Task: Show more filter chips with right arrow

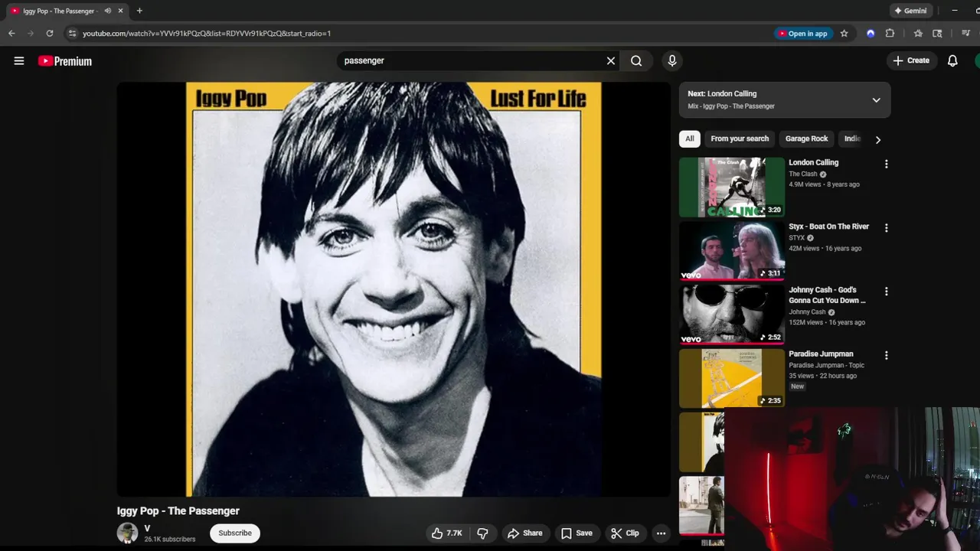Action: pos(878,139)
